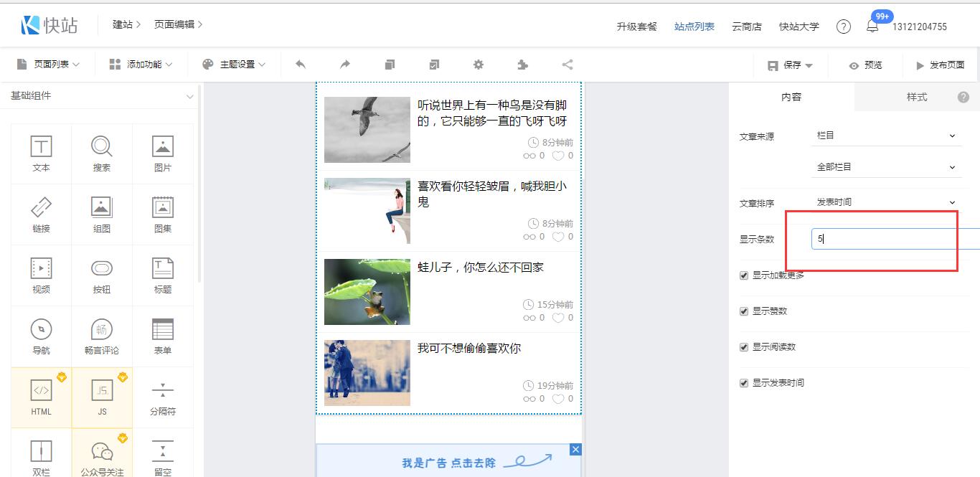The image size is (980, 477).
Task: Choose the 导航 navigation component
Action: (41, 336)
